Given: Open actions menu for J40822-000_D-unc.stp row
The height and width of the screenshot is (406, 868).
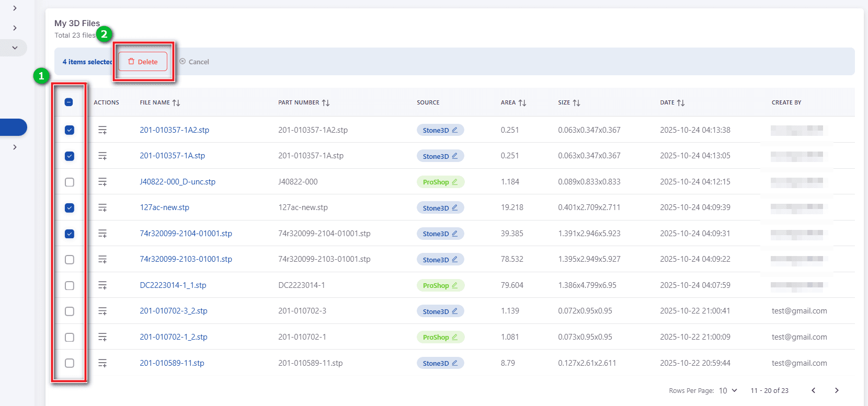Looking at the screenshot, I should coord(102,182).
